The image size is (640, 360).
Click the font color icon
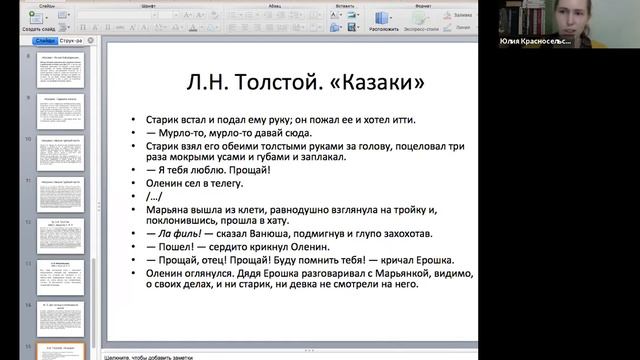(193, 28)
